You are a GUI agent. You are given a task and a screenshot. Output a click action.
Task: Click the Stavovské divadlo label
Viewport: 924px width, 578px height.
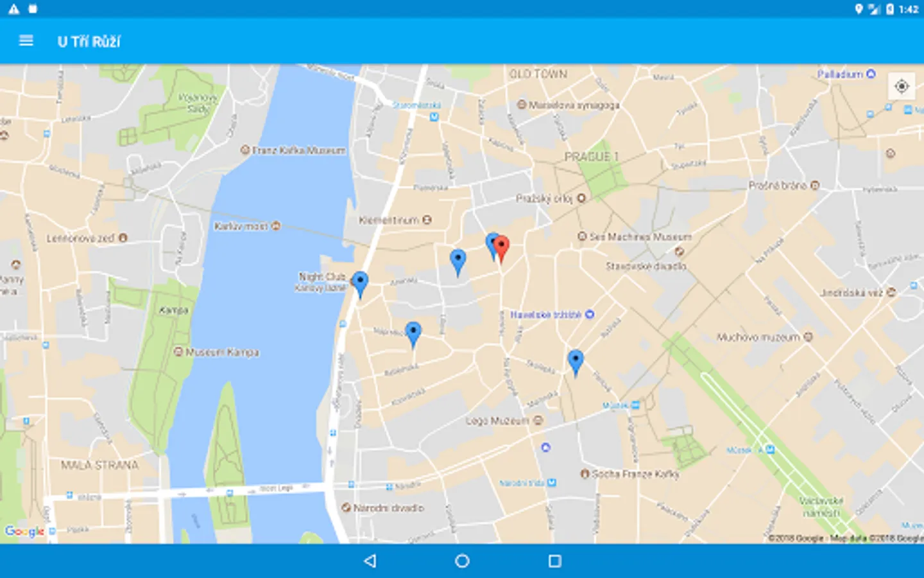[646, 265]
